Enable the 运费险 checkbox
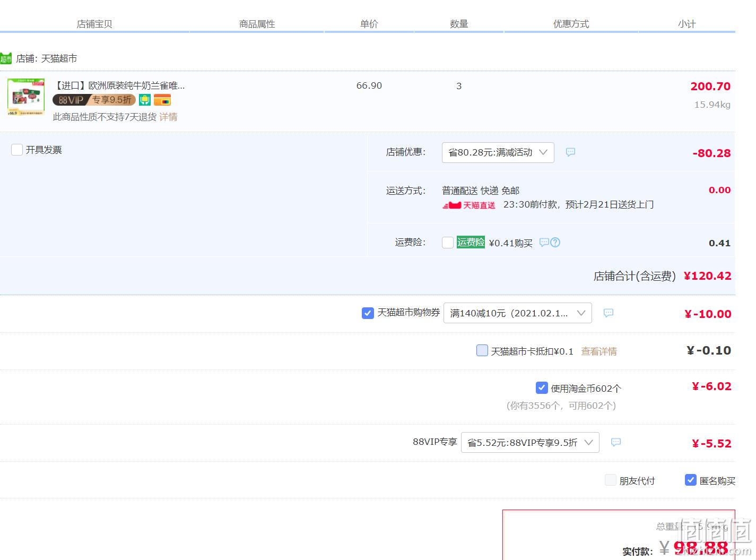 coord(448,243)
